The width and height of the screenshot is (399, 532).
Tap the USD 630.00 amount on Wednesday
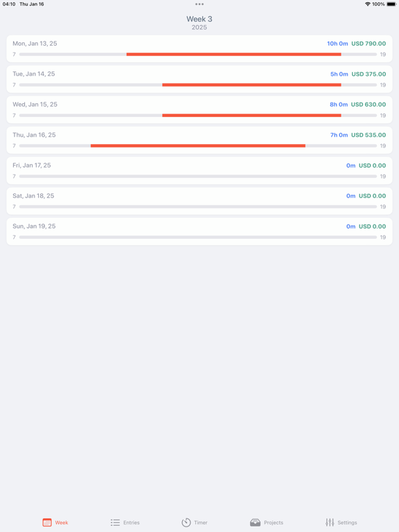[x=368, y=105]
